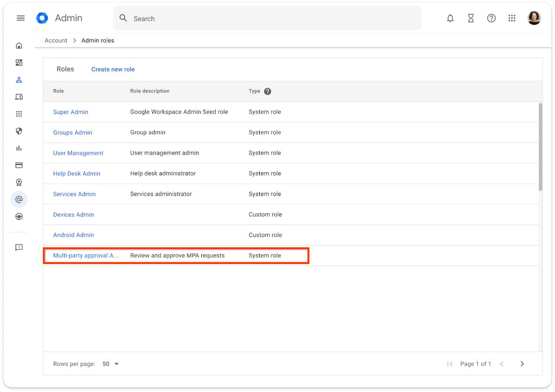The height and width of the screenshot is (392, 555).
Task: Open the Devices Admin role
Action: [x=73, y=214]
